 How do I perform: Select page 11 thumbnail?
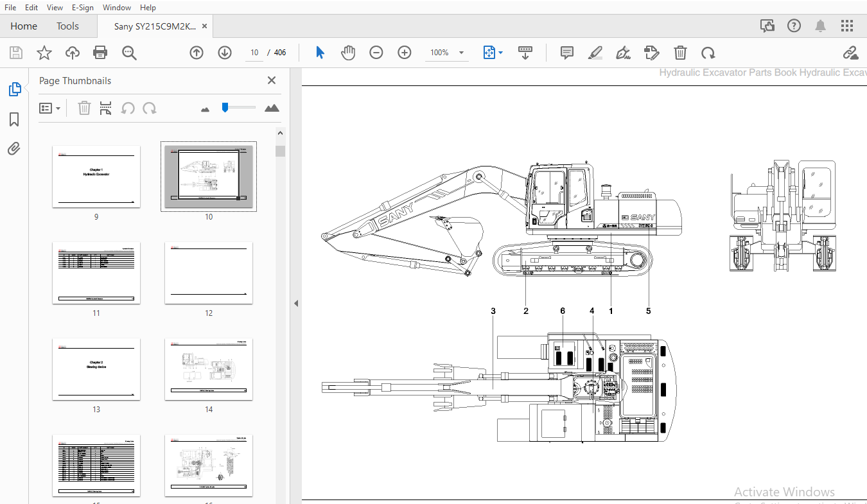[96, 273]
